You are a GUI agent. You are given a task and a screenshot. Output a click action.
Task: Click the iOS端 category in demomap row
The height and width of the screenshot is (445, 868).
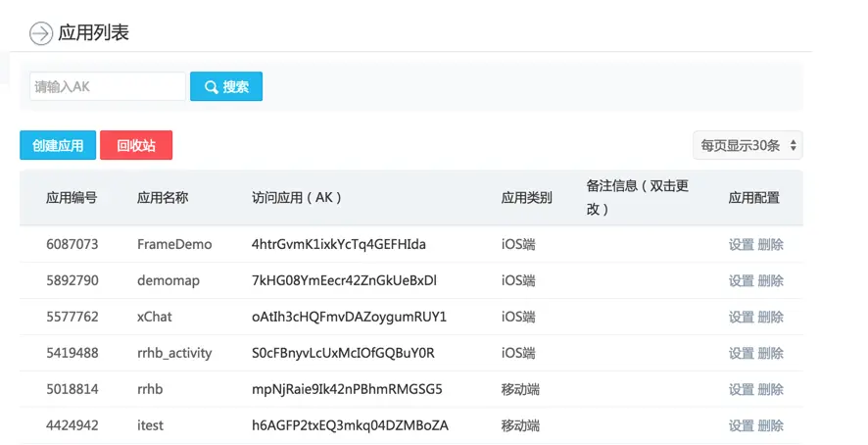tap(518, 280)
